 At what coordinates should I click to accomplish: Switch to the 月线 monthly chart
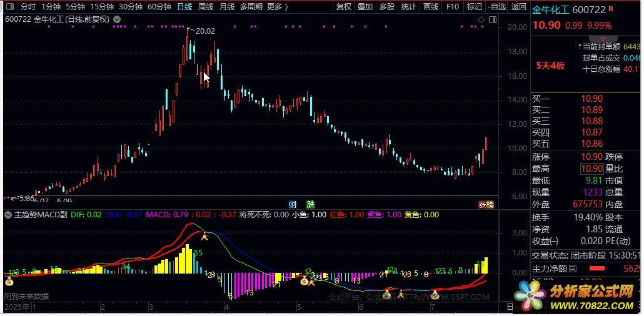pos(227,7)
